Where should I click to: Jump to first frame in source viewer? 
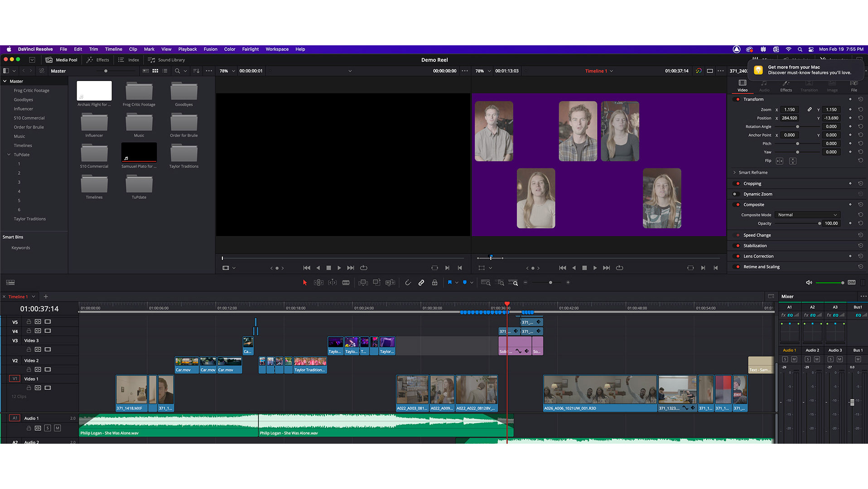tap(307, 268)
